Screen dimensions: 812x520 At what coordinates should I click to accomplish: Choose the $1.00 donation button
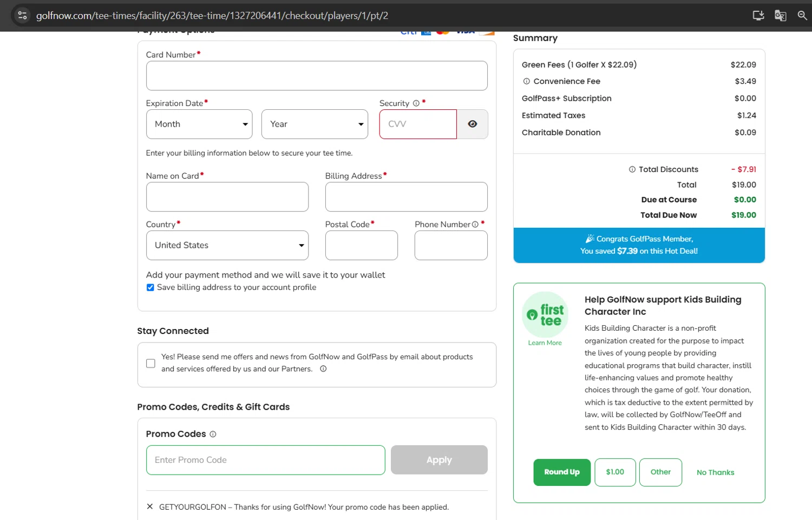(615, 472)
